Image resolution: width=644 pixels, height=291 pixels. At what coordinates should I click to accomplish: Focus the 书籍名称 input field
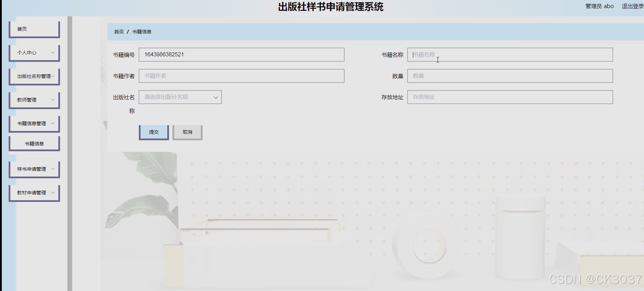[510, 54]
